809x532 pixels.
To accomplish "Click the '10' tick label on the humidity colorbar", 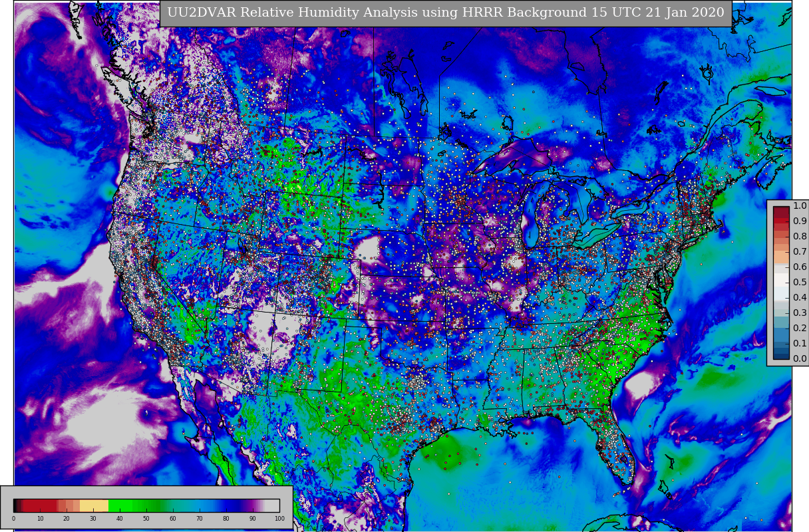I will 40,519.
